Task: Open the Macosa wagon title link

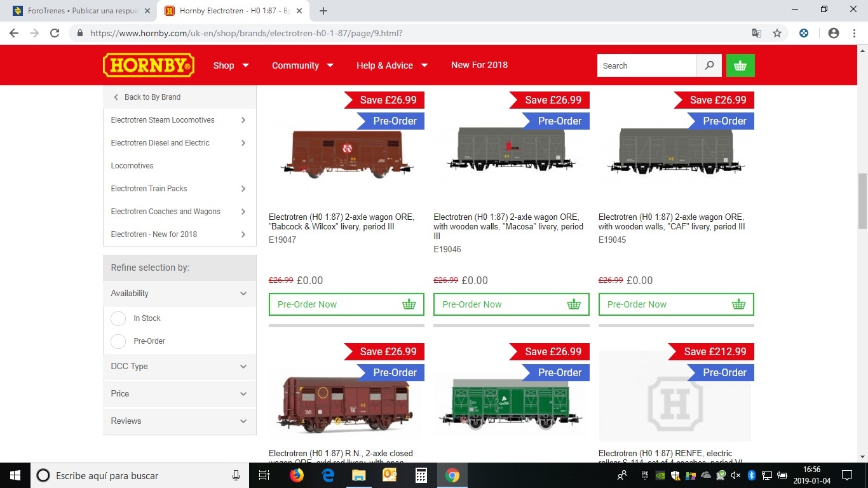Action: click(508, 226)
